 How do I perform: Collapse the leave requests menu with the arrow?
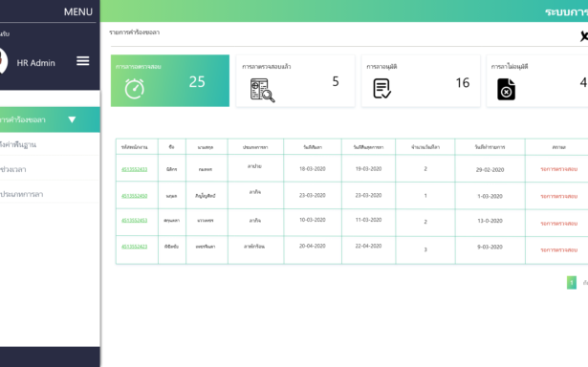click(x=72, y=119)
